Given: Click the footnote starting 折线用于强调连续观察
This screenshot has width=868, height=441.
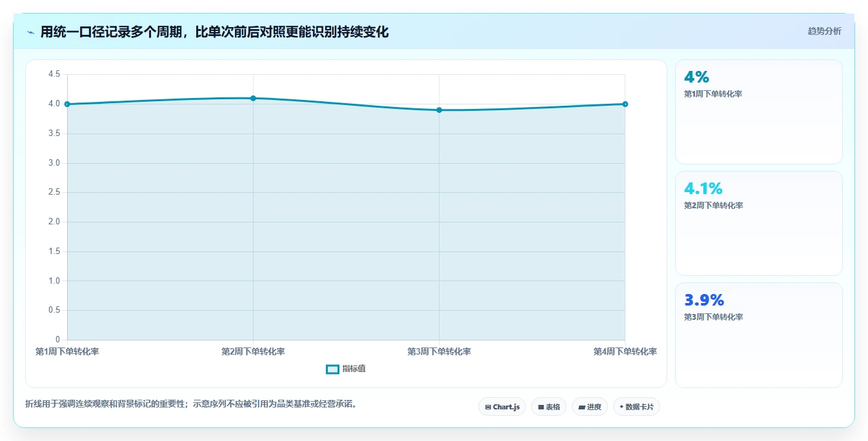Looking at the screenshot, I should click(191, 404).
